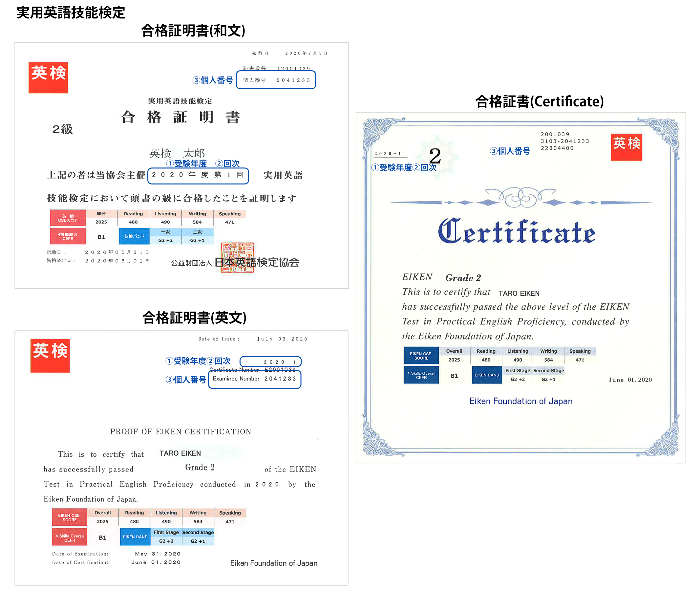Click the red EIKEN CSE SCORE label
The image size is (700, 591).
coord(69,517)
